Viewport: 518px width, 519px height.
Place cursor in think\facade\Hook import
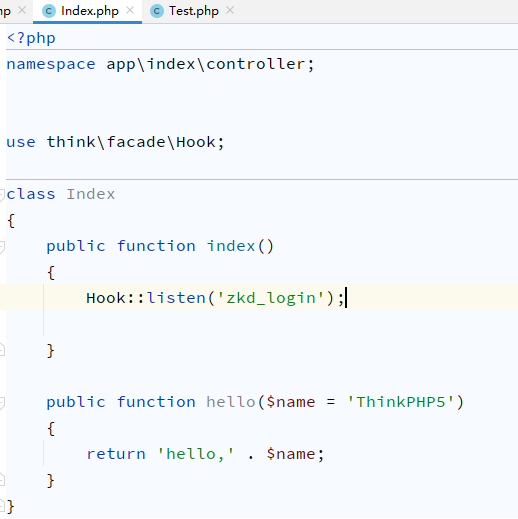pos(131,142)
